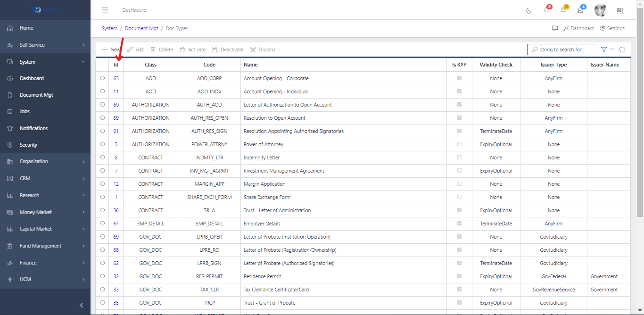This screenshot has height=315, width=644.
Task: Open notifications bell showing 5 alerts
Action: point(546,10)
